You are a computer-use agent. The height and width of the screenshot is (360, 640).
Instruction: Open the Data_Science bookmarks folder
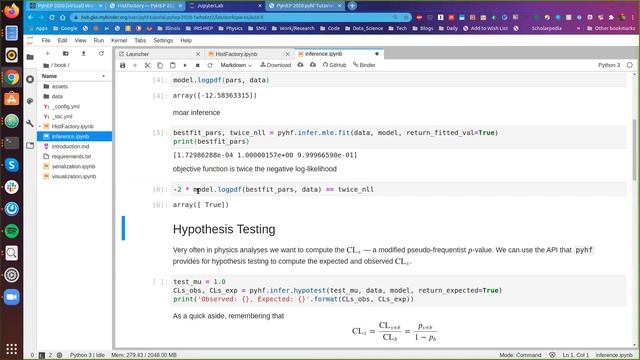[364, 29]
